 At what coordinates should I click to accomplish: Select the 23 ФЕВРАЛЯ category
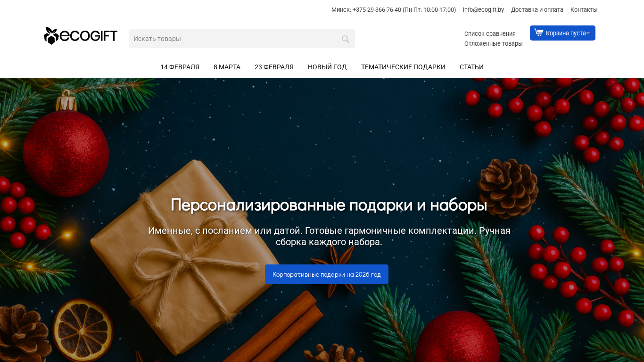pyautogui.click(x=274, y=67)
